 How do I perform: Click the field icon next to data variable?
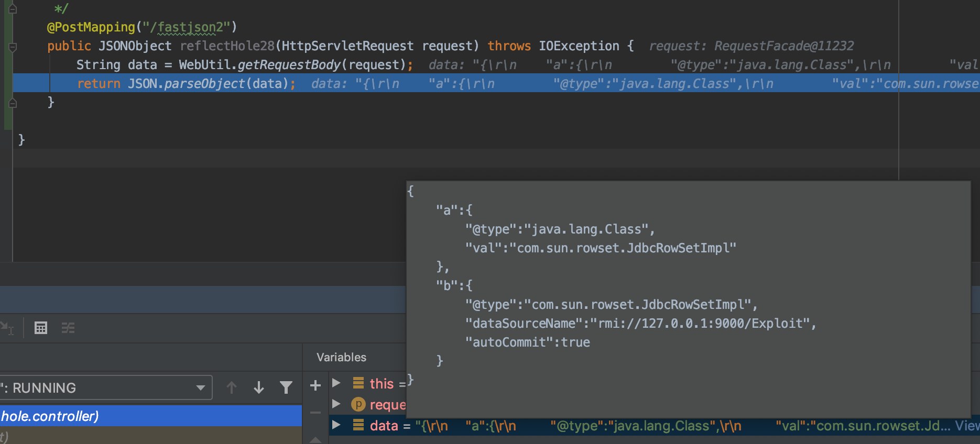pos(358,425)
